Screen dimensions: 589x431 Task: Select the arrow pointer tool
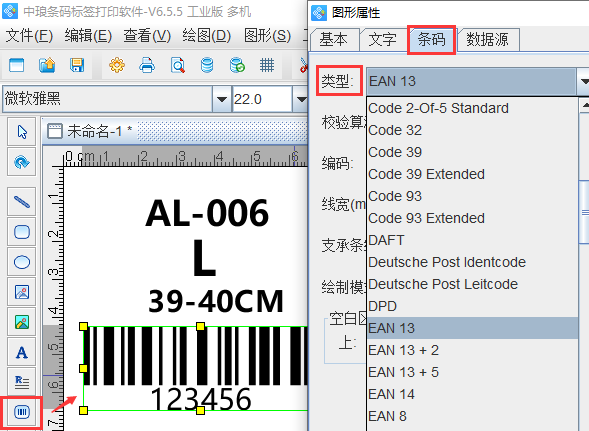tap(22, 132)
